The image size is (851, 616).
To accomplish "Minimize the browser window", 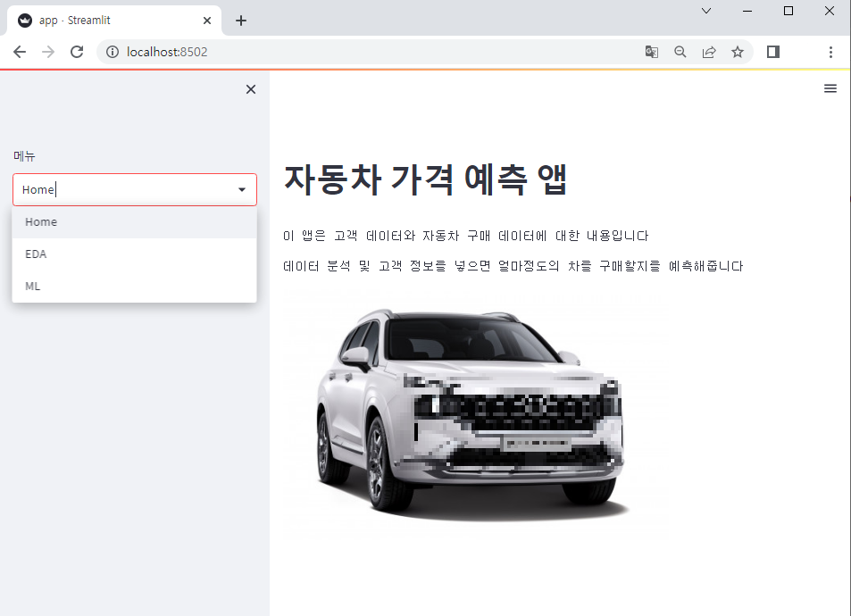I will point(747,11).
